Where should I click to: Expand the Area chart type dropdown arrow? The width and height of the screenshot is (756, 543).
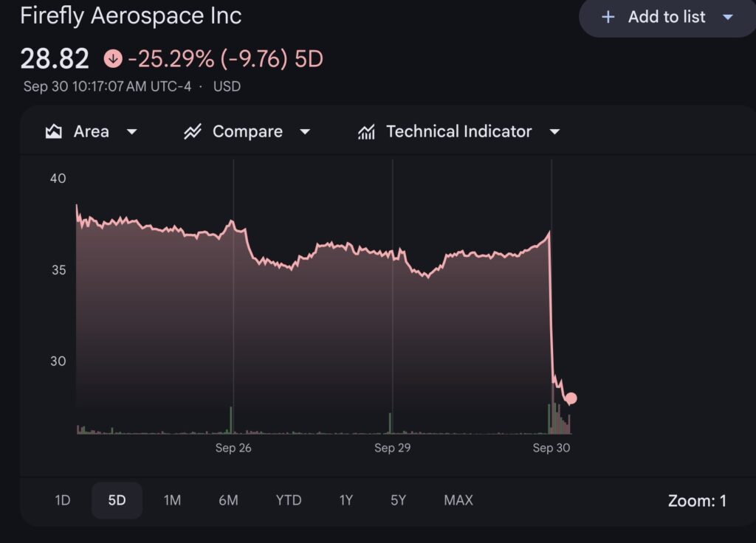pyautogui.click(x=132, y=132)
